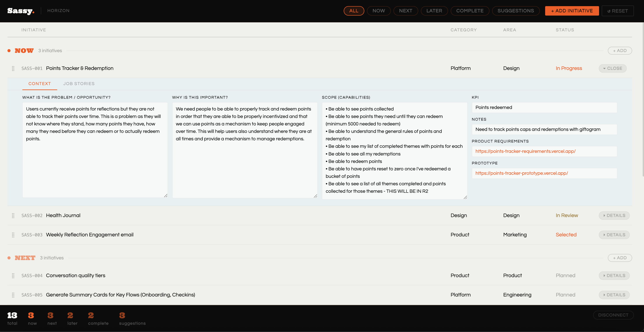Click the Notes field about giftogram
Image resolution: width=644 pixels, height=332 pixels.
coord(544,129)
